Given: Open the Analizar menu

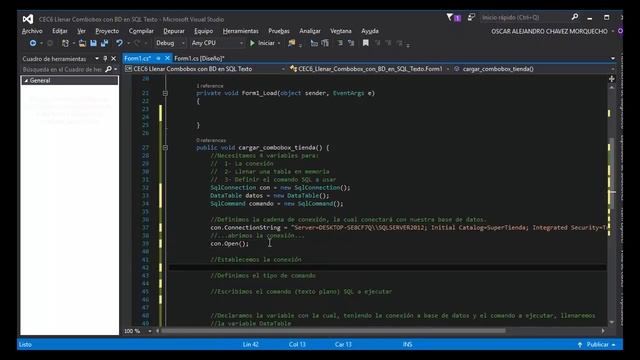Looking at the screenshot, I should 310,31.
